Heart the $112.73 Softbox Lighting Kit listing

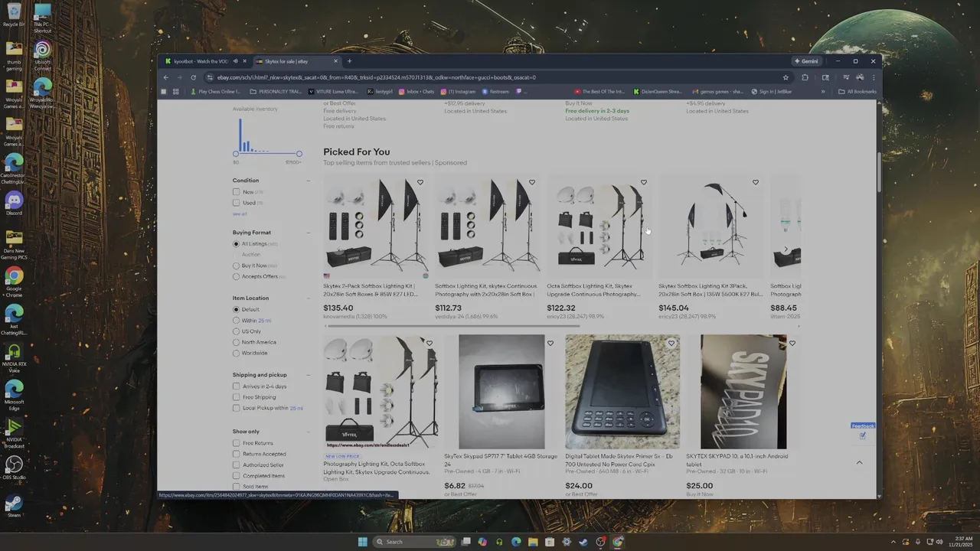coord(532,182)
